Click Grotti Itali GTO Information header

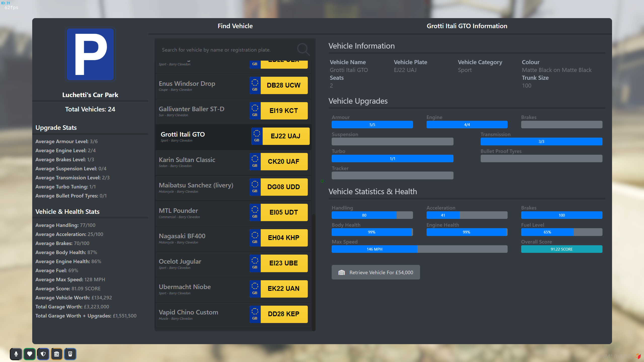click(x=467, y=26)
